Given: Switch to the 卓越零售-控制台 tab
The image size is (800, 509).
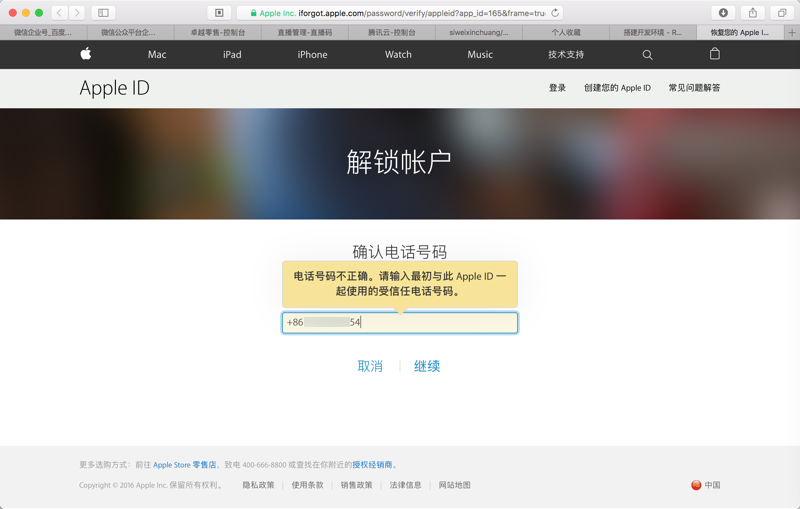Looking at the screenshot, I should (218, 33).
